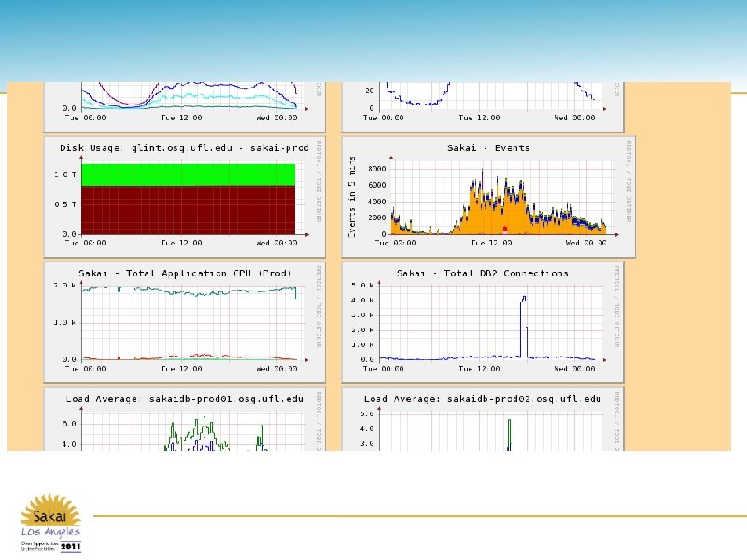Click the spike in DB2 Connections chart
This screenshot has width=747, height=560.
(x=524, y=326)
